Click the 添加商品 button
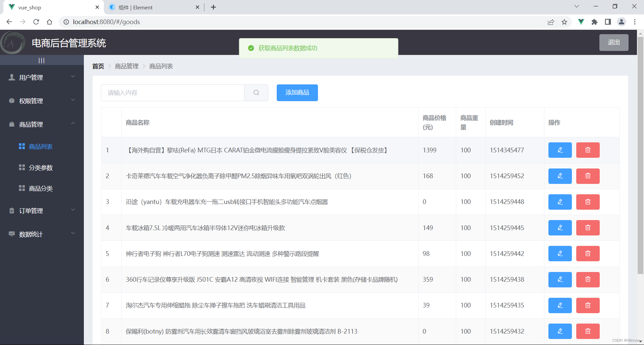 tap(297, 93)
